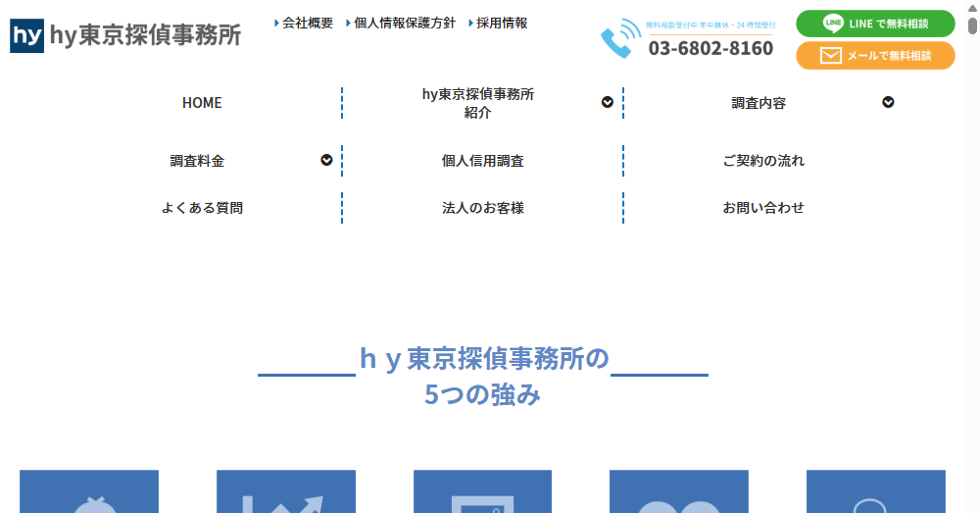Click the envelope mail icon
This screenshot has width=980, height=513.
point(830,56)
